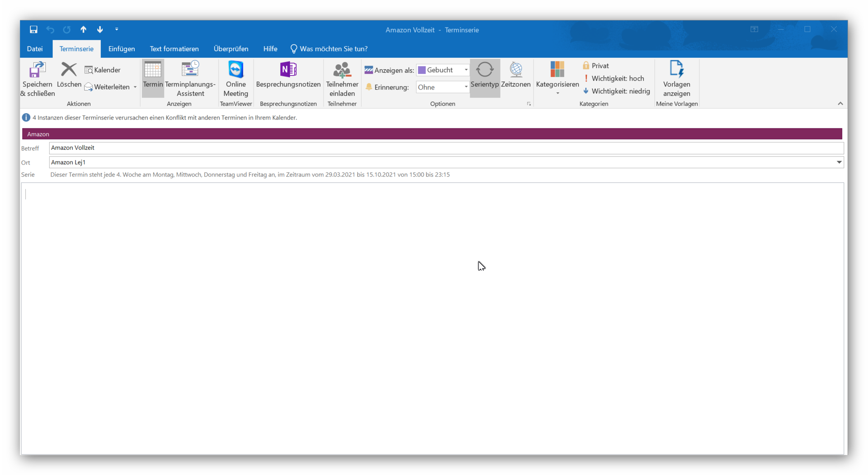Click the purple Amazon category bar
Image resolution: width=868 pixels, height=475 pixels.
pyautogui.click(x=432, y=134)
